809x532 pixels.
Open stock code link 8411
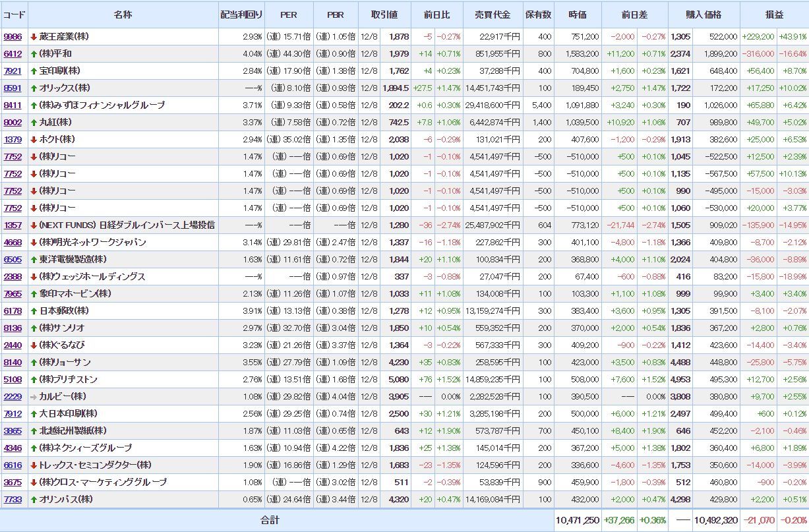pos(13,105)
